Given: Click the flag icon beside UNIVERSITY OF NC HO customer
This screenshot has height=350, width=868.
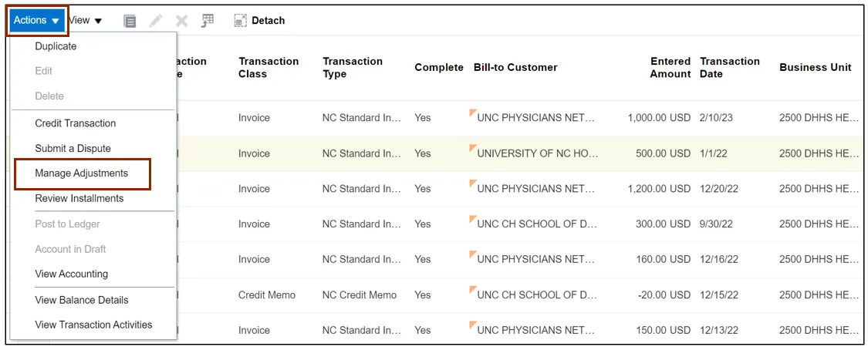Looking at the screenshot, I should pyautogui.click(x=473, y=149).
